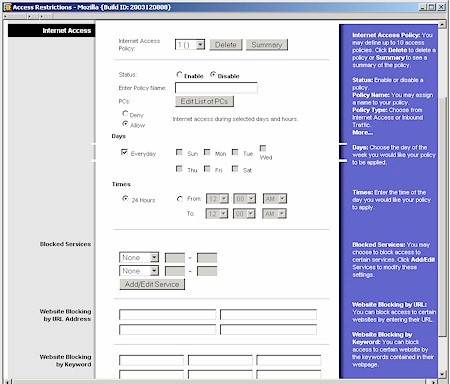
Task: Open the To AM/PM dropdown
Action: point(274,214)
